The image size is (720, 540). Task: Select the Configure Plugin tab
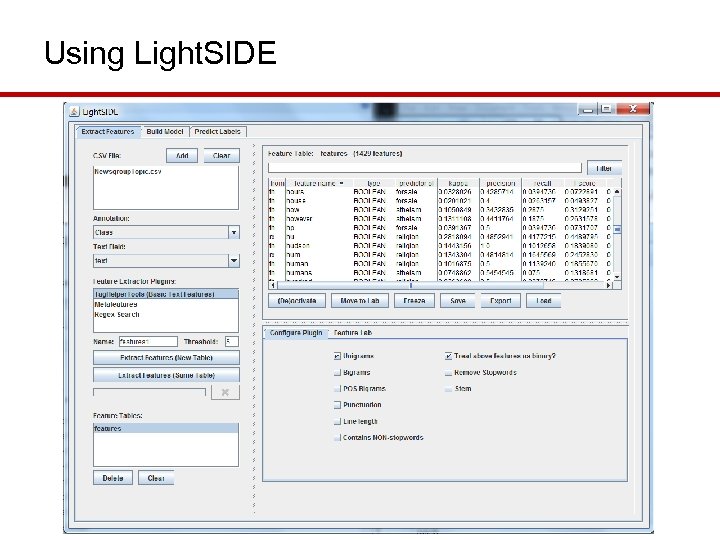pyautogui.click(x=296, y=332)
